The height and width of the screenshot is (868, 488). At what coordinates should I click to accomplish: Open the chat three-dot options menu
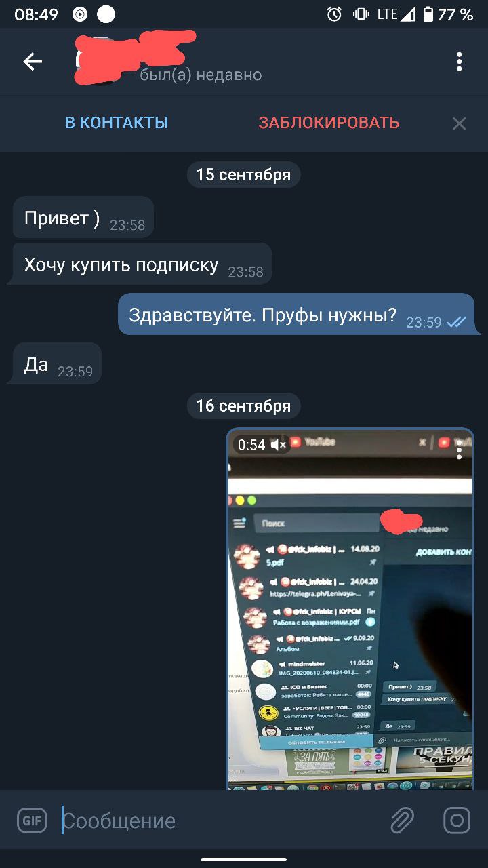click(459, 62)
